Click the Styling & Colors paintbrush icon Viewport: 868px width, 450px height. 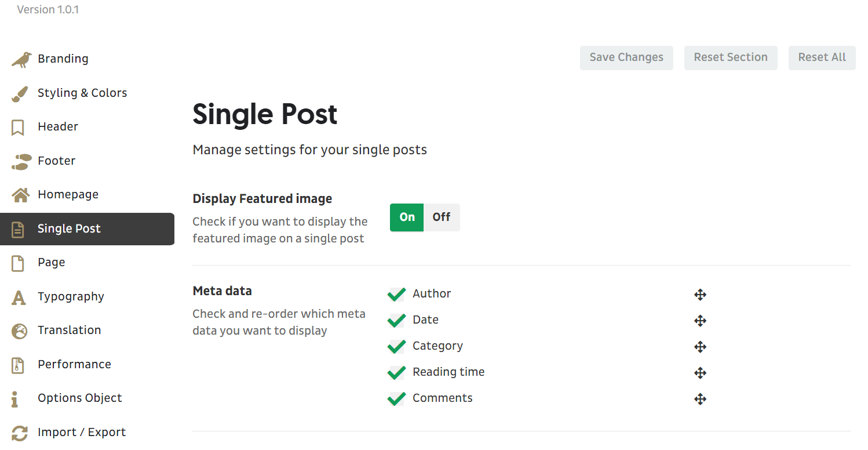pos(20,94)
